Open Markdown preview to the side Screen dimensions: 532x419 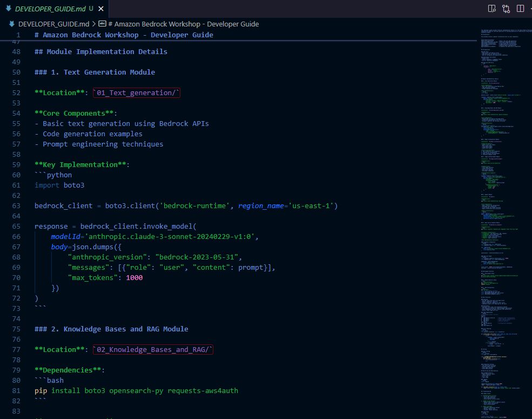[x=491, y=9]
